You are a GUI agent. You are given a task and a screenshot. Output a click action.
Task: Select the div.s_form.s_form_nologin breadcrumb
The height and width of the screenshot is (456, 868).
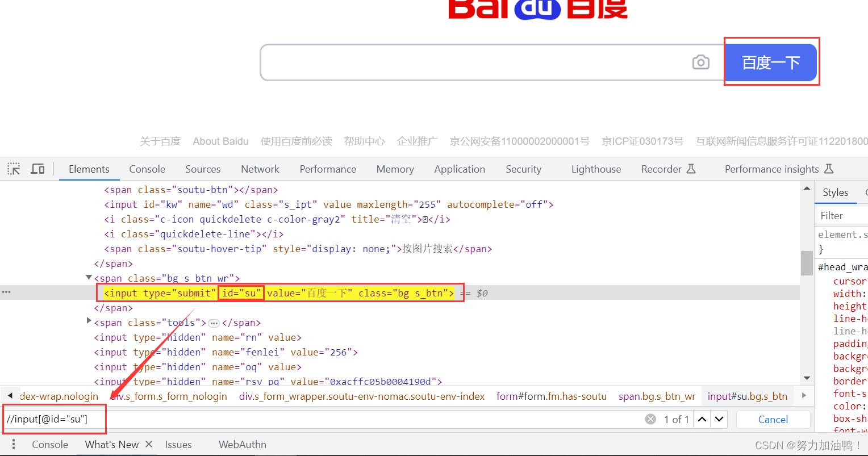tap(169, 396)
